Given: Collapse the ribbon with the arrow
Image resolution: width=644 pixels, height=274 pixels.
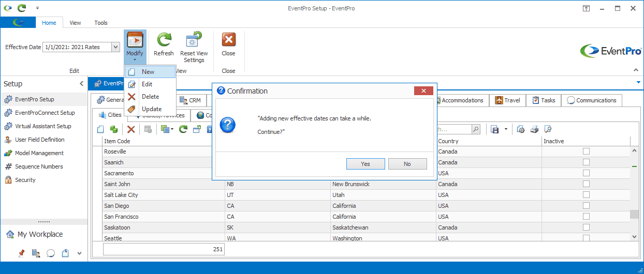Looking at the screenshot, I should (x=636, y=70).
